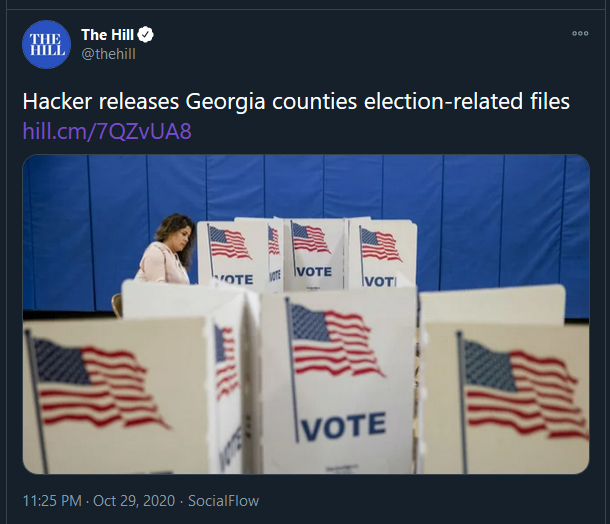Open the hill.cm/7QZvUA8 link

[107, 131]
